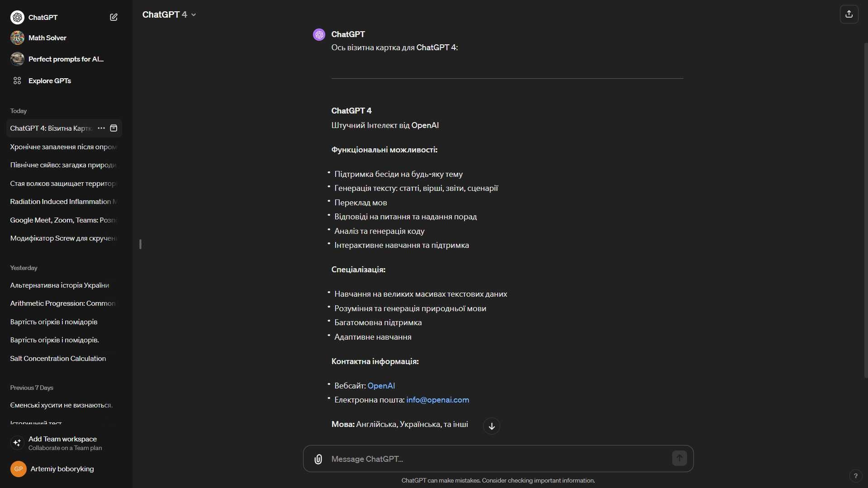This screenshot has width=868, height=488.
Task: Expand the ChatGPT 4 model selector
Action: (169, 14)
